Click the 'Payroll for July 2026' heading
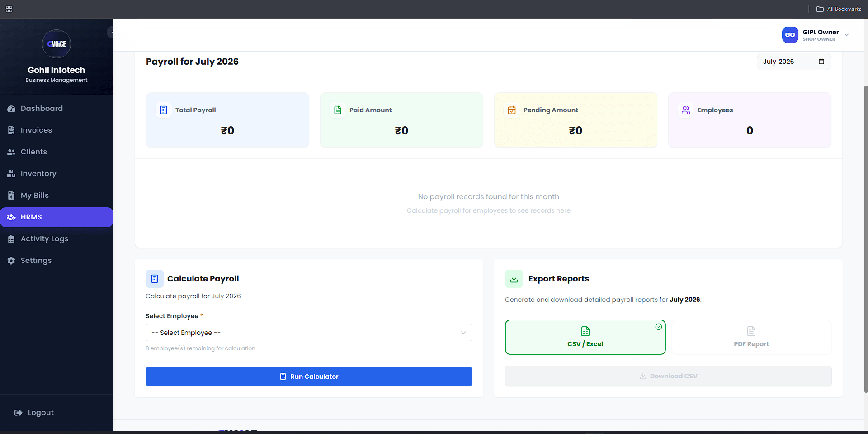The height and width of the screenshot is (434, 868). point(192,62)
